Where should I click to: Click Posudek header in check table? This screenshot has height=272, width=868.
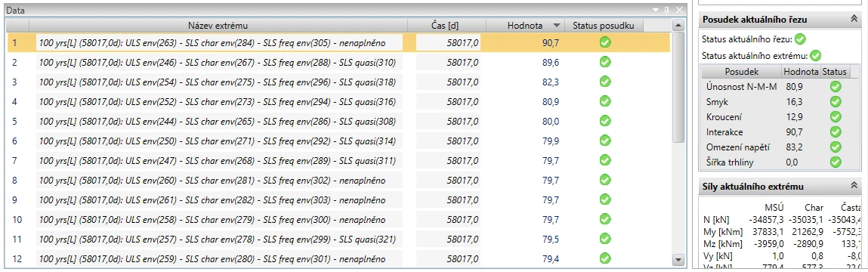[741, 72]
